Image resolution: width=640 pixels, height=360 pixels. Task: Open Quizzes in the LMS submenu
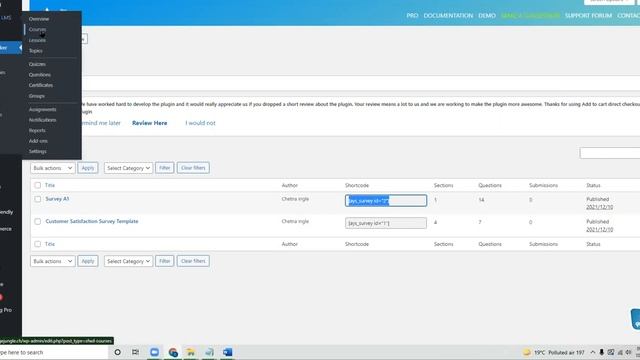coord(37,64)
